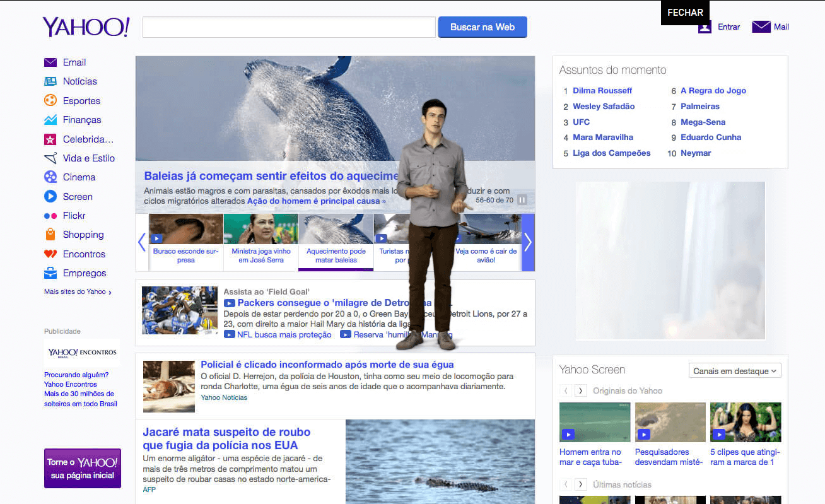This screenshot has width=825, height=504.
Task: Pause the headline carousel slideshow
Action: (x=522, y=200)
